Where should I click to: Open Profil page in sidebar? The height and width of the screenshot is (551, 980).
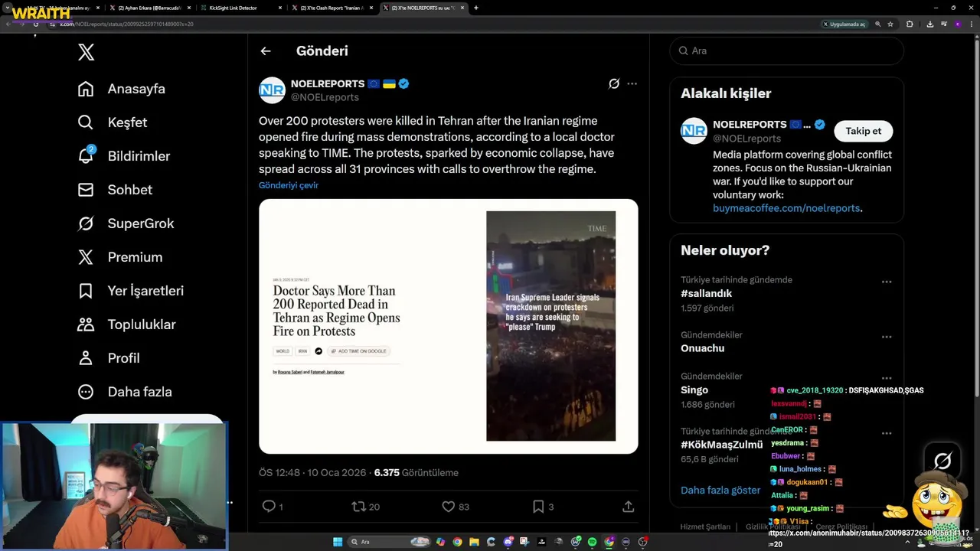pos(109,358)
